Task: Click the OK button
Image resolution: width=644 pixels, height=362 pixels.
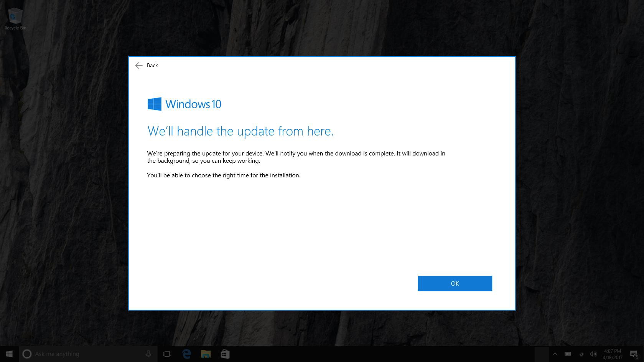Action: (455, 283)
